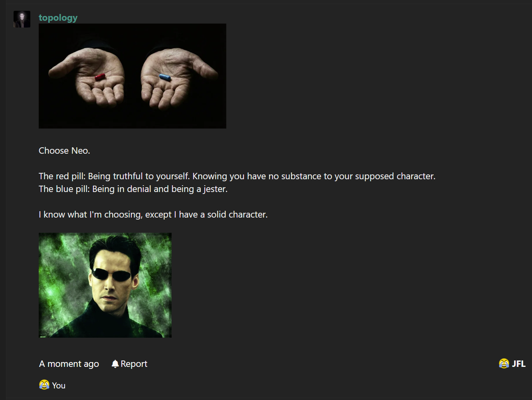
Task: Click Neo's sunglasses in the picture
Action: pos(111,275)
